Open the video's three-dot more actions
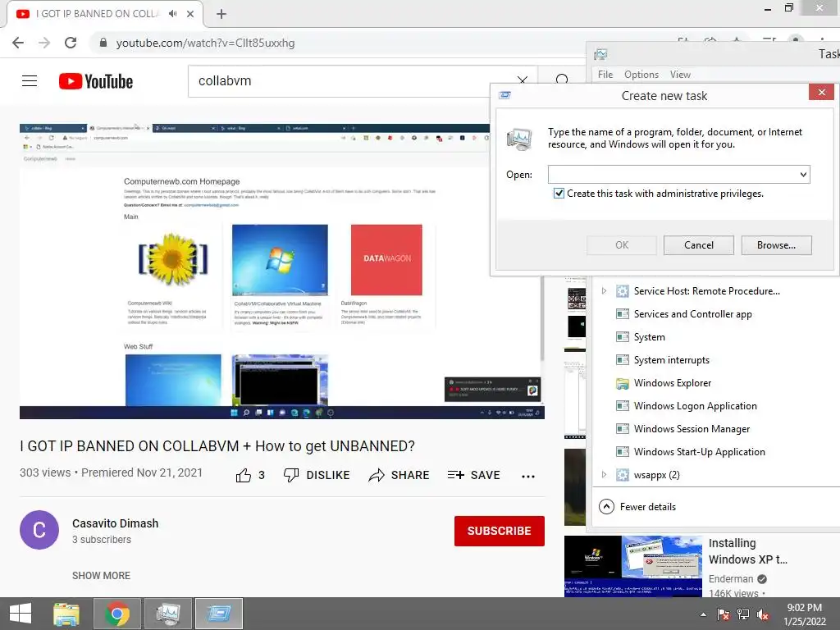 coord(528,477)
